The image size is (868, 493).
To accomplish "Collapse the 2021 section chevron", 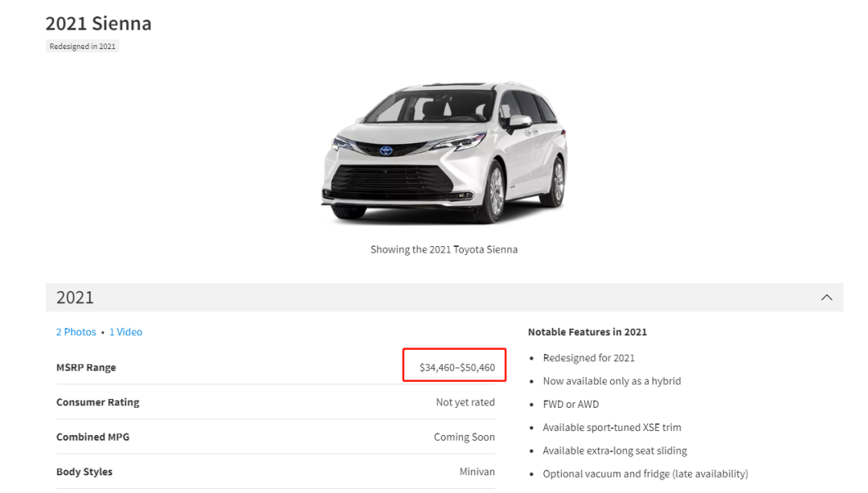I will pyautogui.click(x=826, y=298).
